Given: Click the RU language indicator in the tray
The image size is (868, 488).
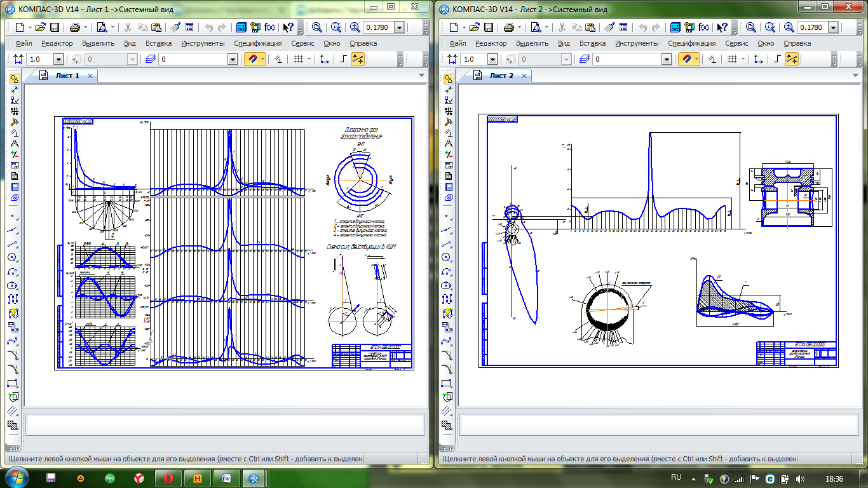Looking at the screenshot, I should (x=676, y=477).
